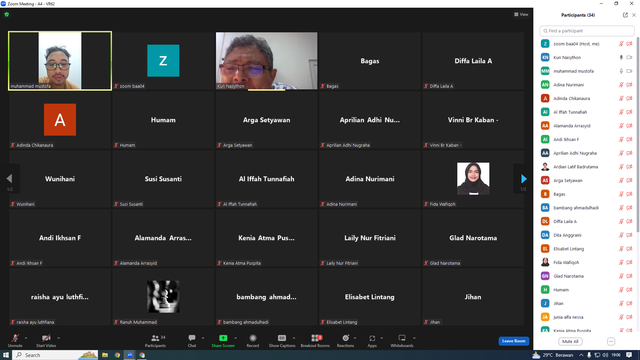640x360 pixels.
Task: Turn on Show Captions
Action: pyautogui.click(x=282, y=340)
